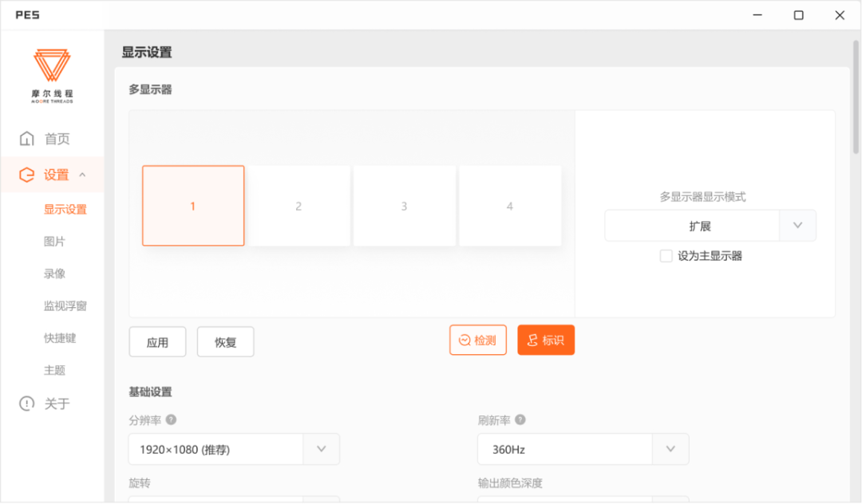Click the help icon next to 刷新率
Viewport: 862px width, 504px height.
(520, 420)
